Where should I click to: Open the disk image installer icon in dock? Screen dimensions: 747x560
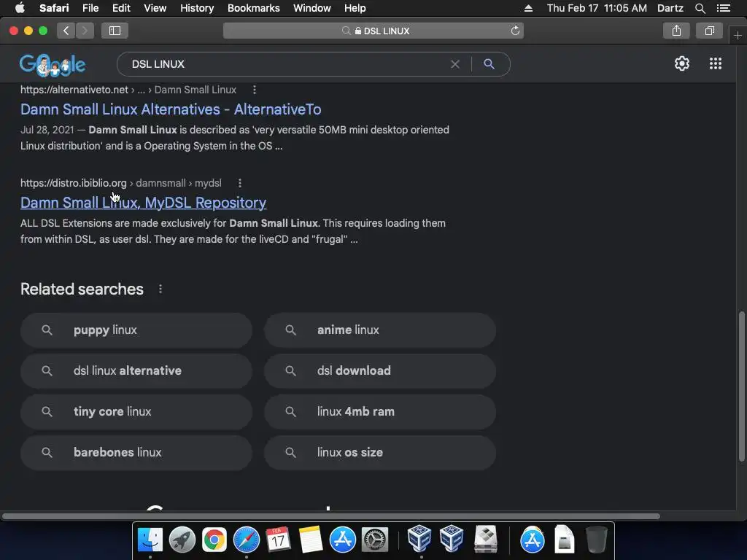click(486, 540)
